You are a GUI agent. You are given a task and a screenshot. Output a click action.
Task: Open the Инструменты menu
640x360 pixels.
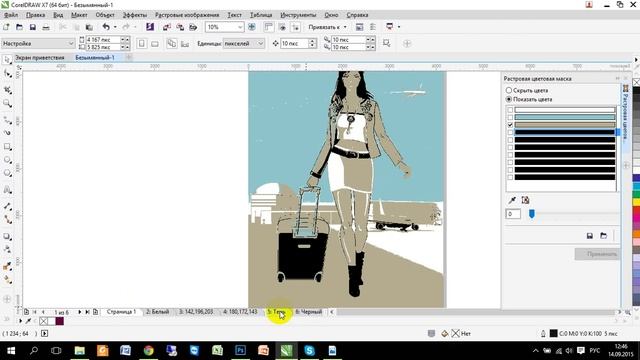coord(298,15)
